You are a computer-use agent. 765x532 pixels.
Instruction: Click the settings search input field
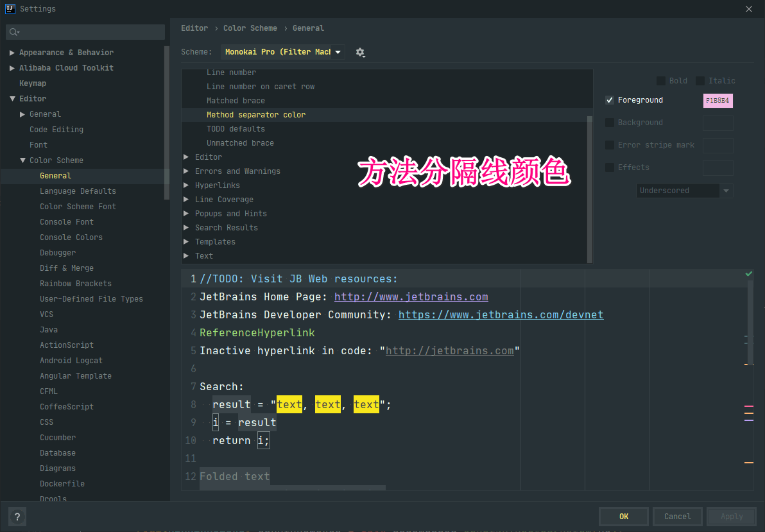90,32
